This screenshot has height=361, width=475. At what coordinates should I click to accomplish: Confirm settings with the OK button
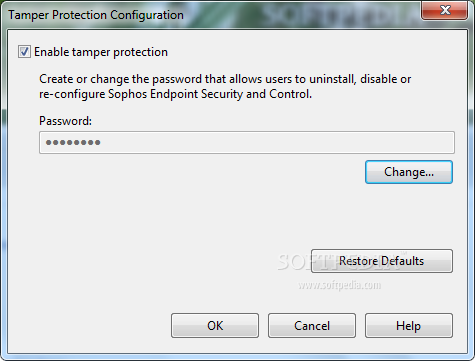pyautogui.click(x=215, y=325)
